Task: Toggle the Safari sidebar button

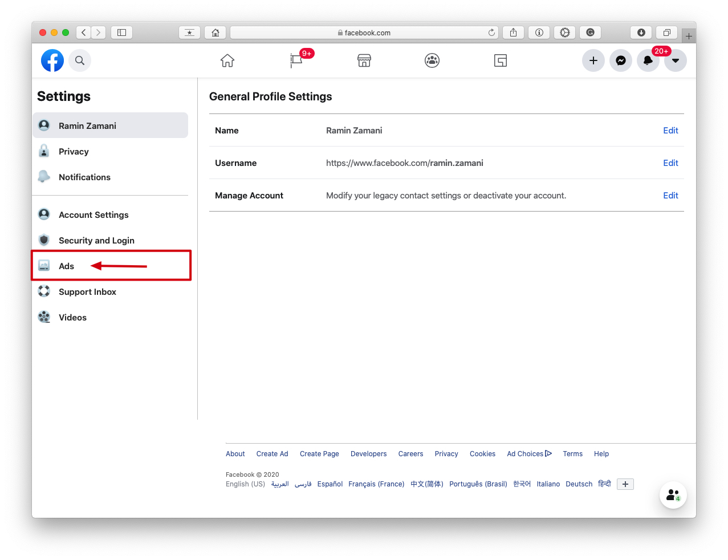Action: [121, 33]
